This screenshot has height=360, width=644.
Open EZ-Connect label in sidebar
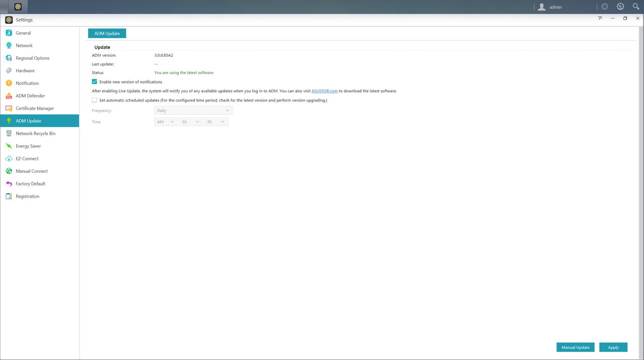pos(27,159)
